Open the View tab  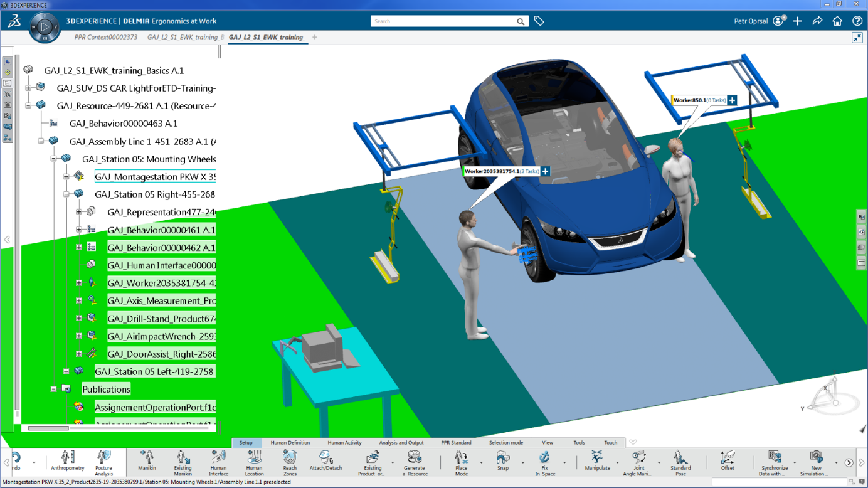tap(548, 443)
